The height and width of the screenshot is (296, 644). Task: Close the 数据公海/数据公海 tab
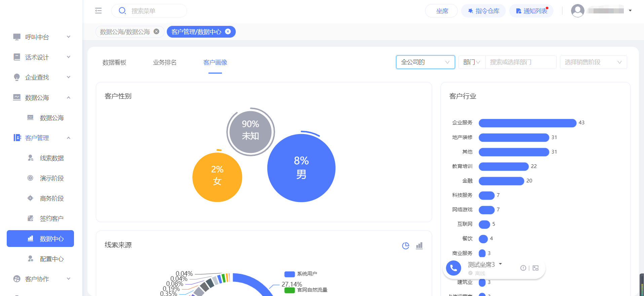156,32
